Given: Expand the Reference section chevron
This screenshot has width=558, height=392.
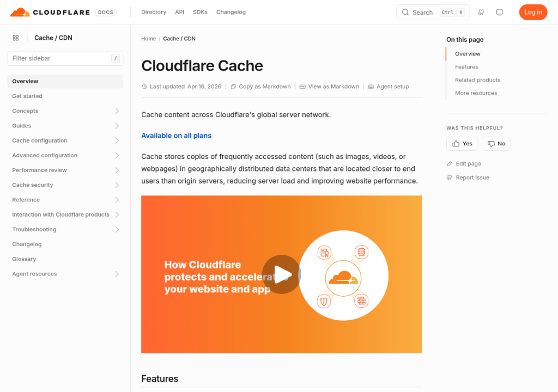Looking at the screenshot, I should (117, 200).
